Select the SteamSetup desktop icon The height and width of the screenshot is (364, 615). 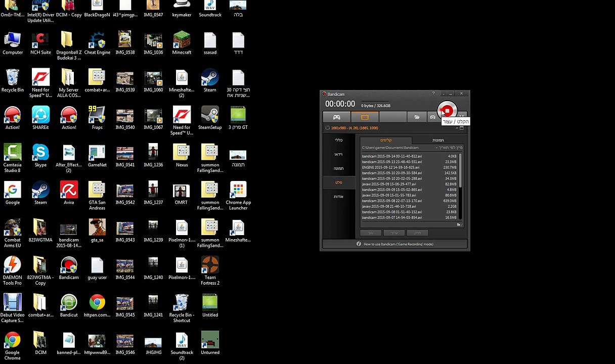click(x=210, y=118)
